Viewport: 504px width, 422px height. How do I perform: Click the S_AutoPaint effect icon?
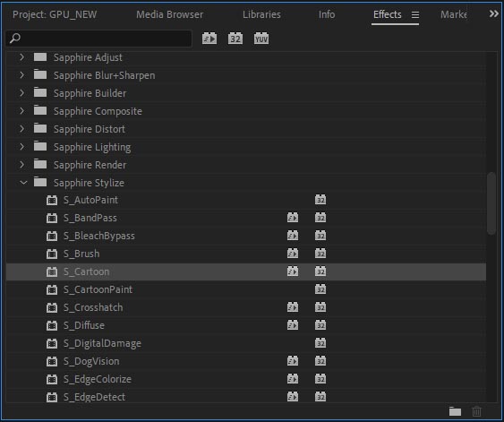click(x=52, y=200)
